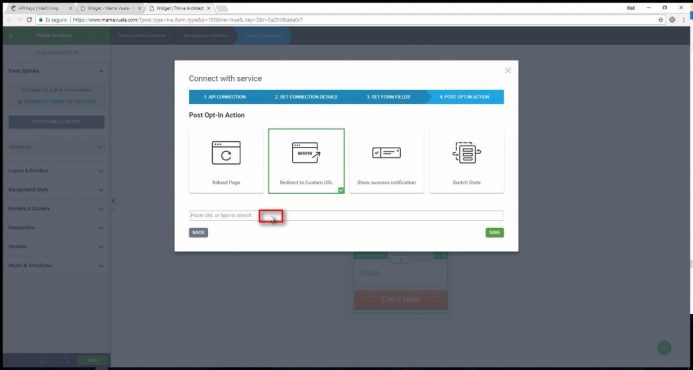Click the green round button at bottom right
Image resolution: width=693 pixels, height=370 pixels.
click(x=664, y=347)
